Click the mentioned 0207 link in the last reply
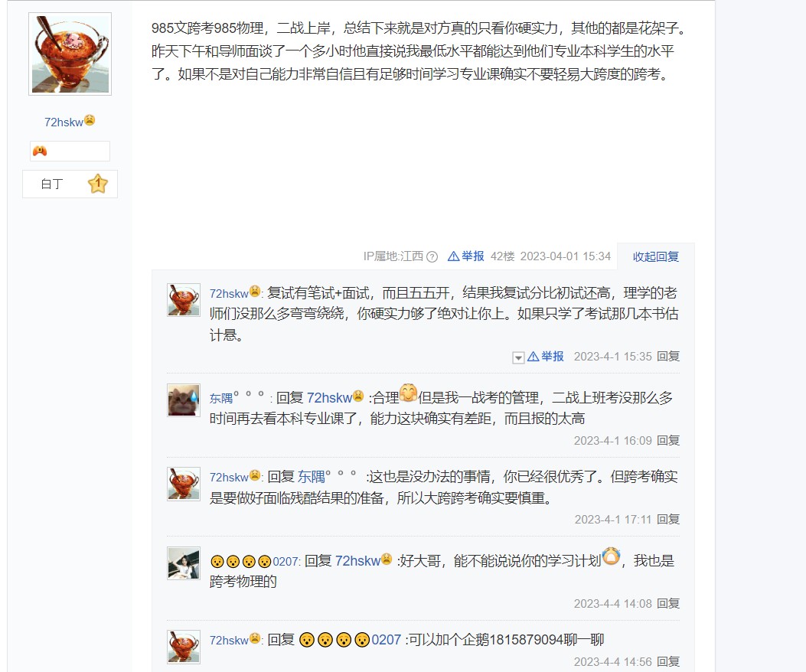The image size is (806, 672). tap(350, 640)
